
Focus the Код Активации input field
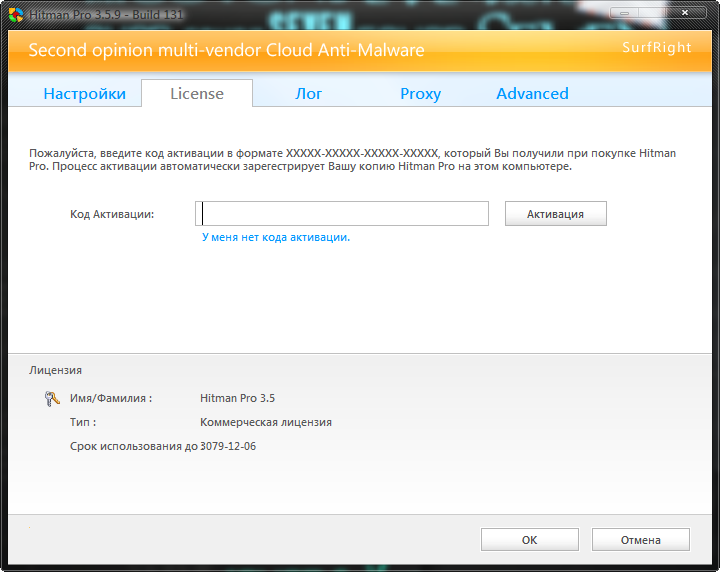point(342,213)
